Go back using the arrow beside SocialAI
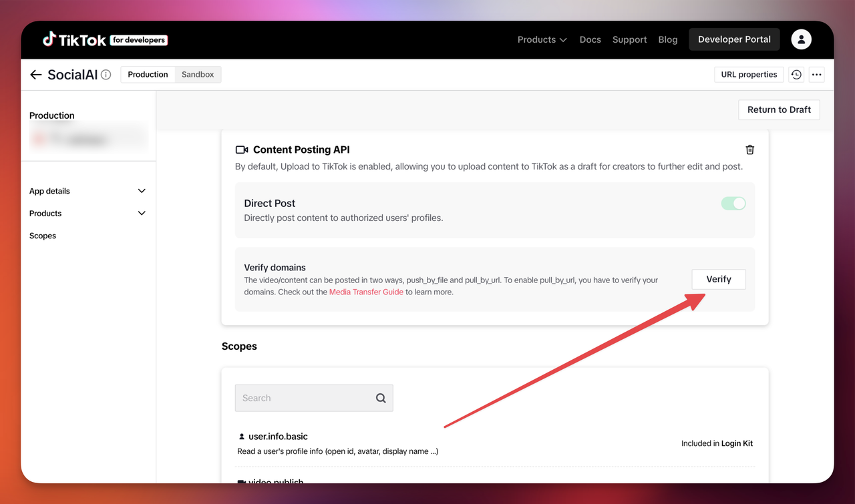 click(36, 75)
